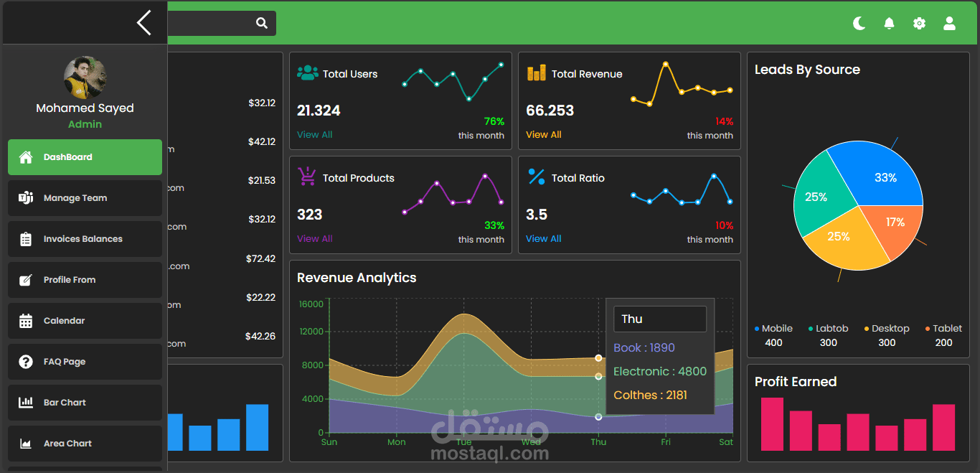The image size is (980, 473).
Task: Click the $72.42 transaction amount
Action: pos(260,258)
